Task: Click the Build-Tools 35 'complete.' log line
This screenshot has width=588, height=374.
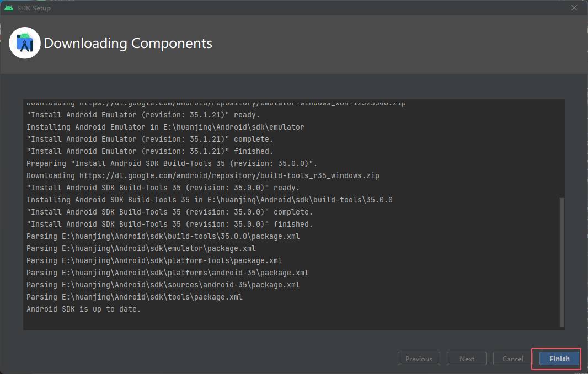Action: [x=169, y=212]
